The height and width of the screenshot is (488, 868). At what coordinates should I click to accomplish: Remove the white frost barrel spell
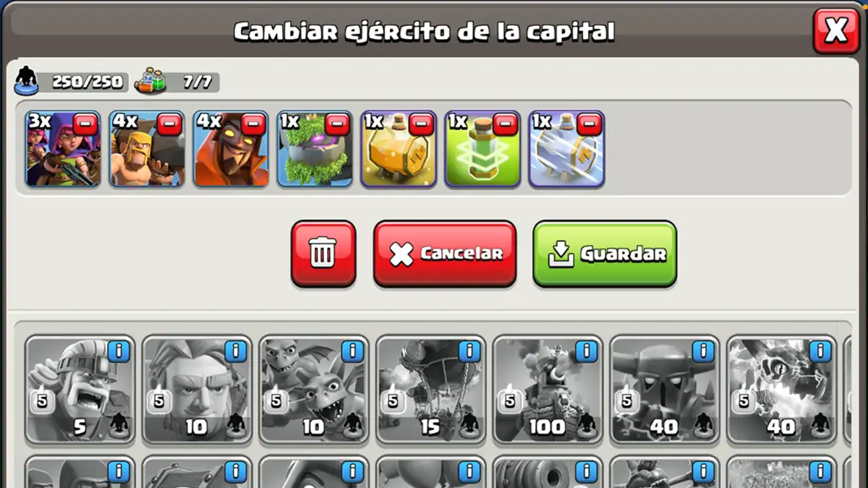point(590,124)
